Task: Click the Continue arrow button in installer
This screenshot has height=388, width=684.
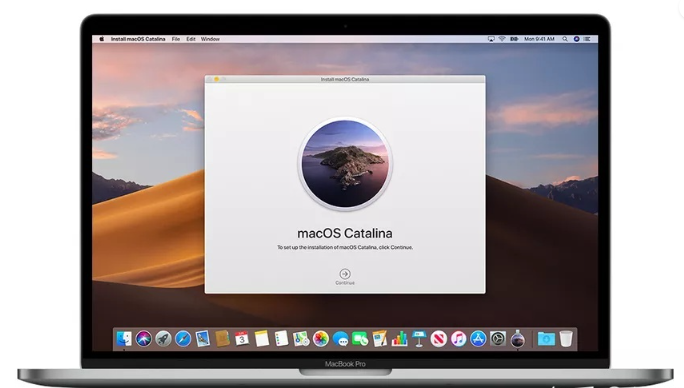Action: coord(345,274)
